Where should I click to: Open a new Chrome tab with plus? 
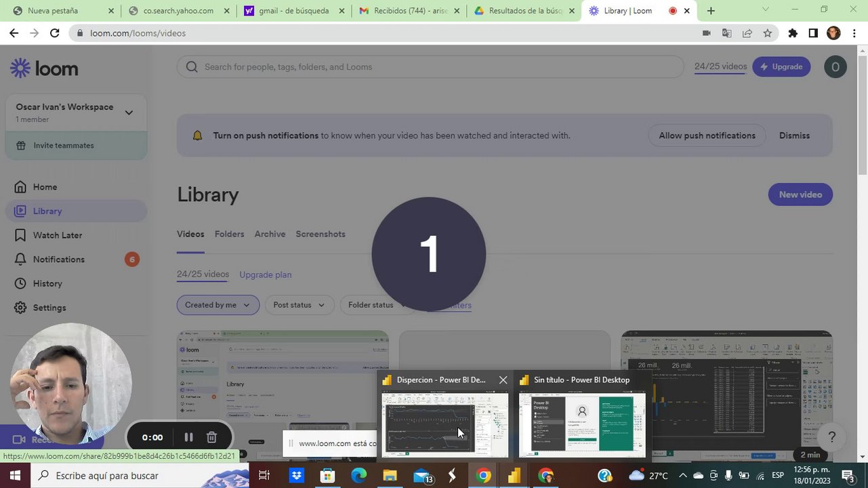coord(711,11)
